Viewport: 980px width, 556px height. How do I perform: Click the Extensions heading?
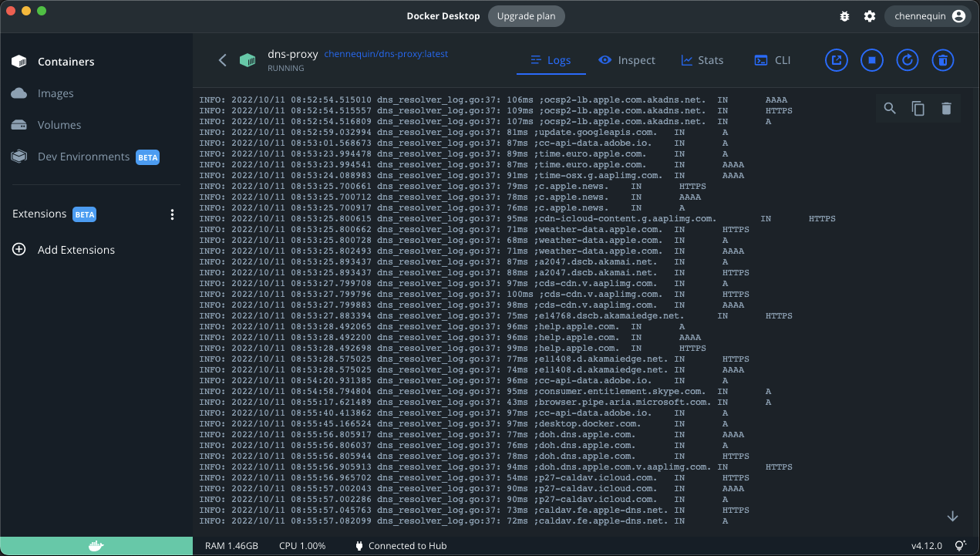pos(39,214)
